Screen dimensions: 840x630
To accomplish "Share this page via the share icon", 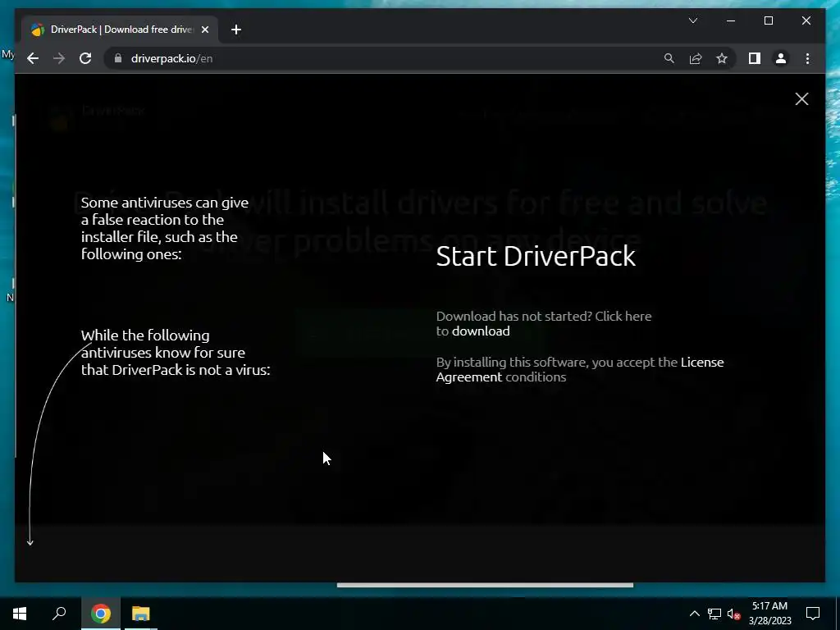I will (696, 58).
